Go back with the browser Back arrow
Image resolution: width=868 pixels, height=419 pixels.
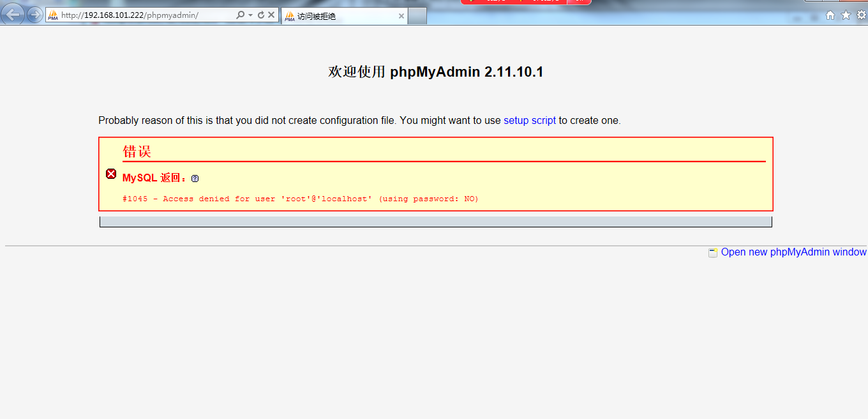(x=13, y=14)
